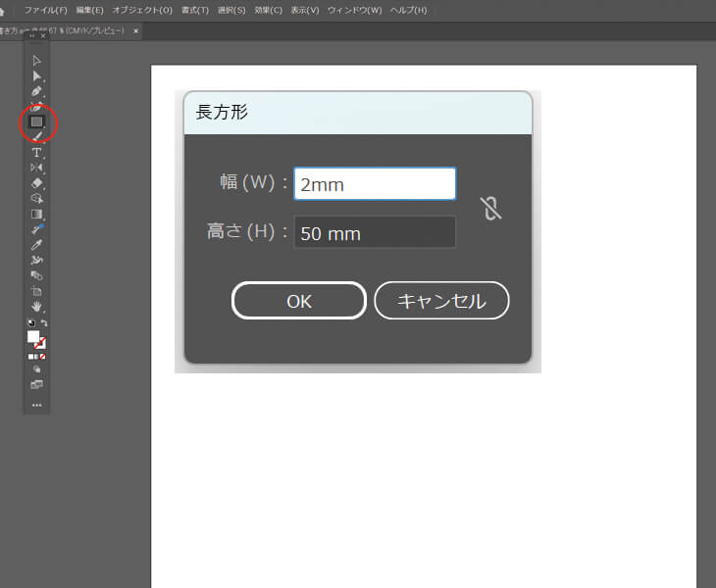716x588 pixels.
Task: Click the 長方形 dialog title
Action: [222, 113]
